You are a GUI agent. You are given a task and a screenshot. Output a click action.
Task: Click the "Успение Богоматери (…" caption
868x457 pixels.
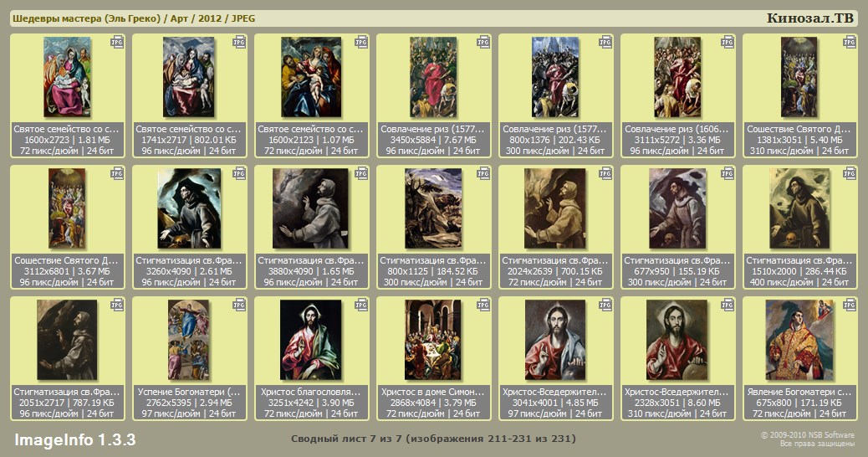(189, 392)
